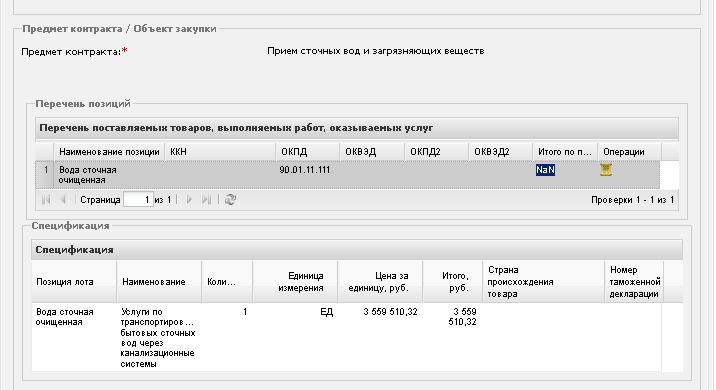Click Проверки 1 - 1 из 1 status text
This screenshot has height=390, width=716.
(632, 200)
